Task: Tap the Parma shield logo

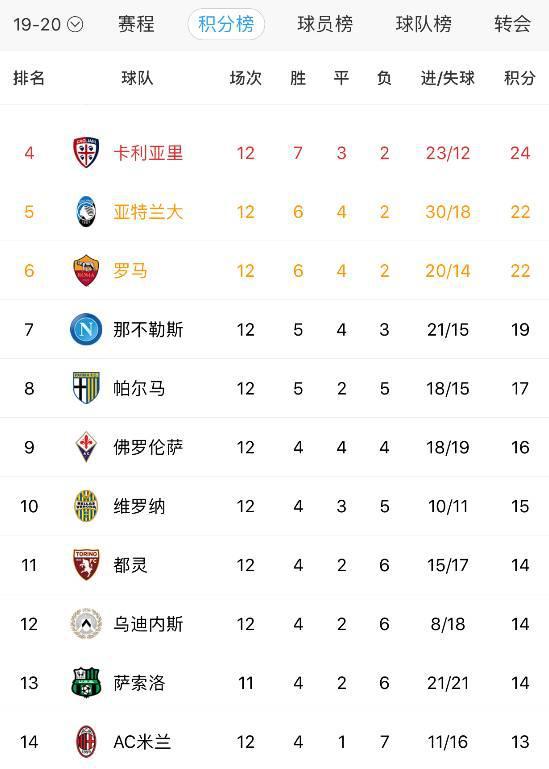Action: (86, 388)
